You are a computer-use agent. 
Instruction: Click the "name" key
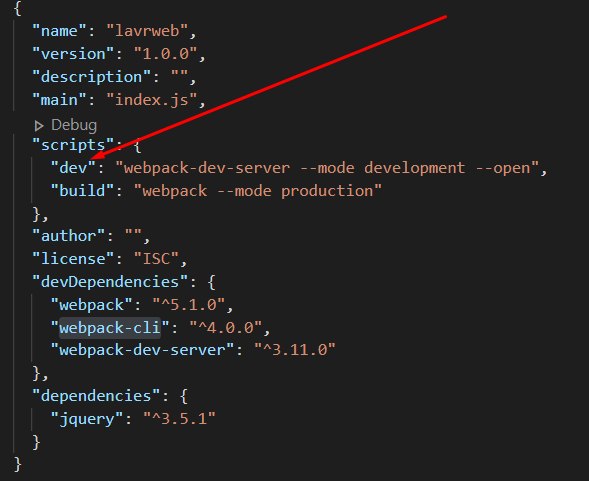(59, 31)
